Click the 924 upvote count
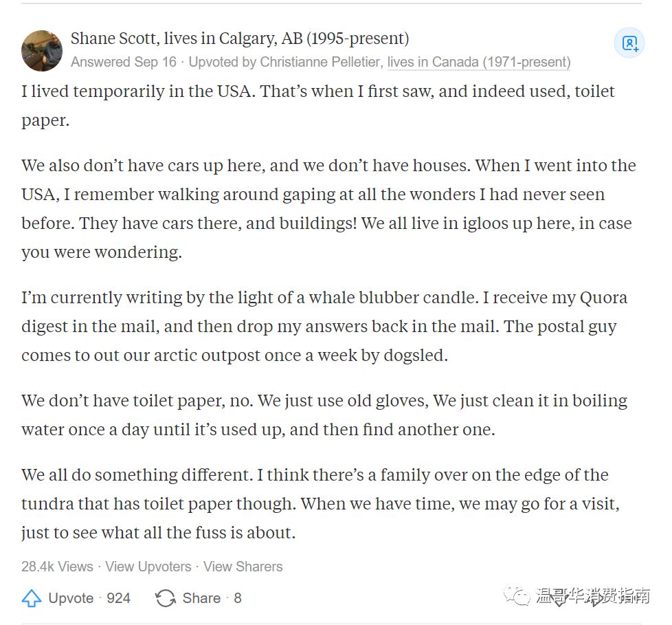 pyautogui.click(x=119, y=598)
